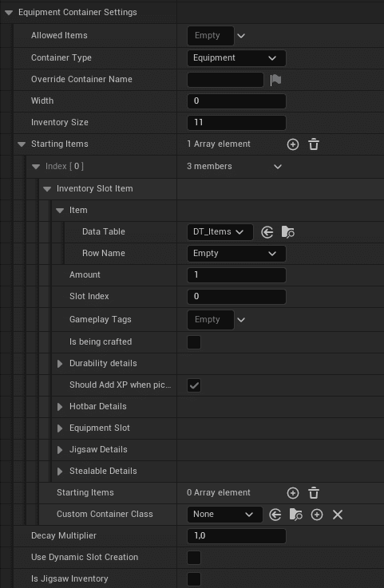This screenshot has height=588, width=384.
Task: Empty the 1 Array element Starting Items
Action: (314, 144)
